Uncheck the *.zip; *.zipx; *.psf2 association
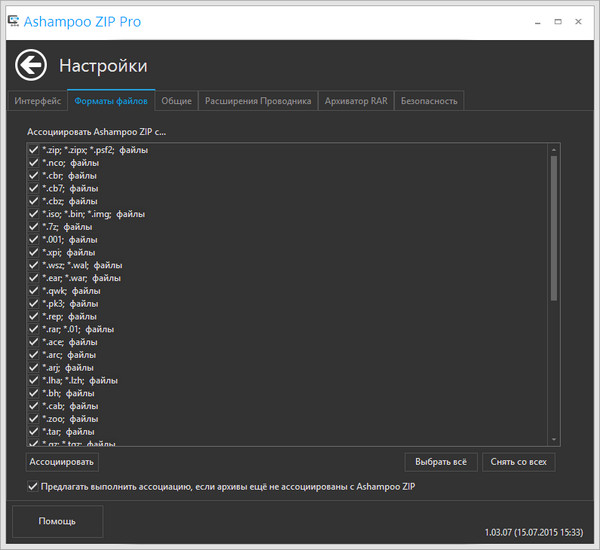Screen dimensions: 600x550 click(x=34, y=150)
